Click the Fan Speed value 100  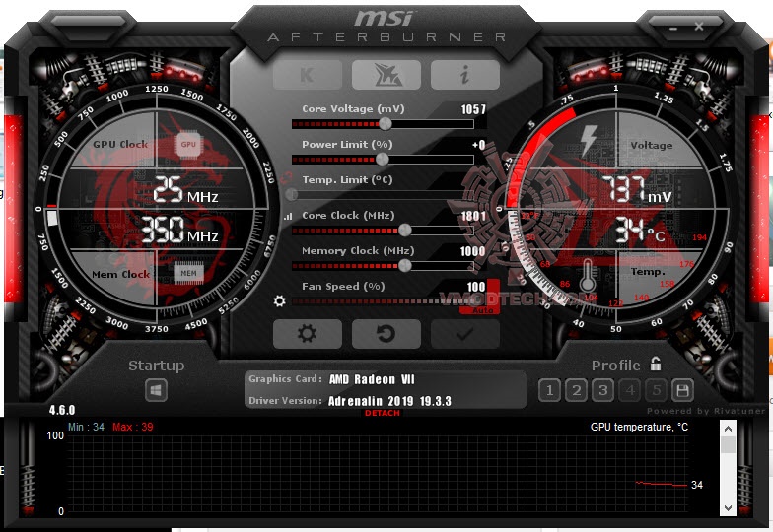476,287
